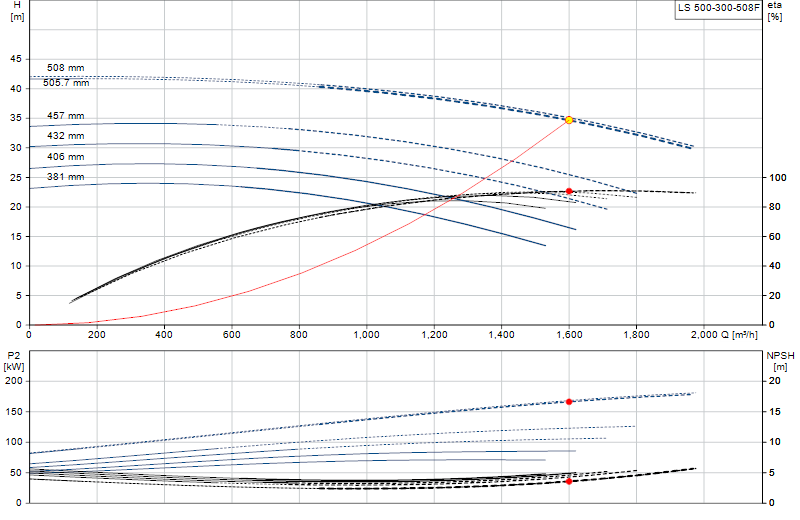Viewport: 800px width, 520px height.
Task: Click the 45 head axis tick label
Action: click(x=16, y=59)
